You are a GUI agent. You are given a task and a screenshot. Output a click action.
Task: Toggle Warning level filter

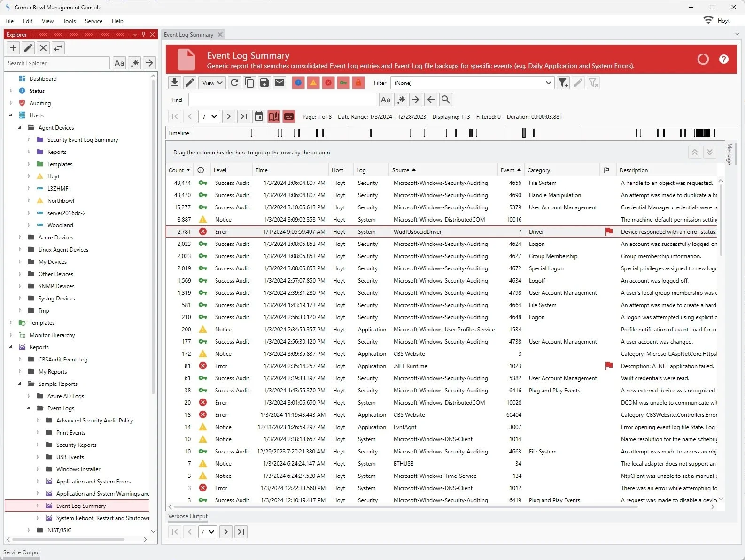click(313, 83)
